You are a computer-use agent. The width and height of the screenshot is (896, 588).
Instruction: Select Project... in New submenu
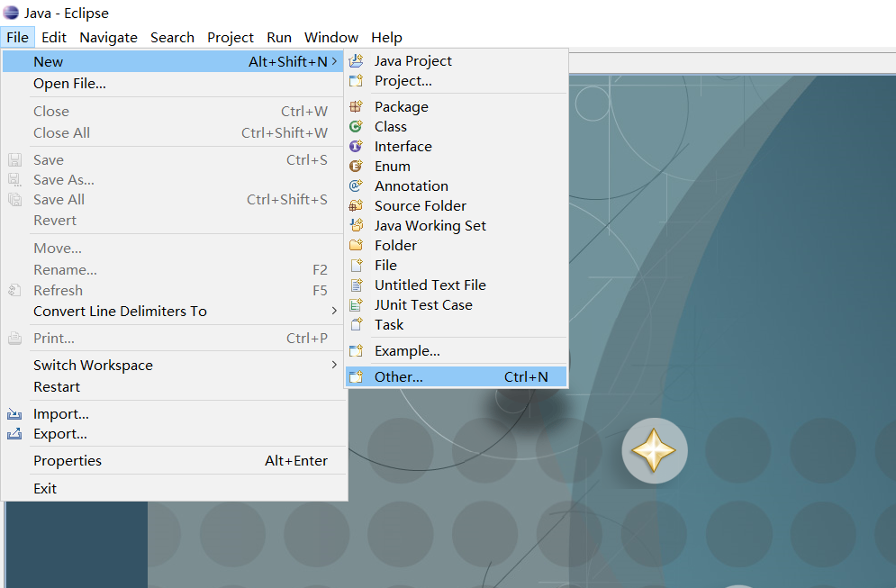point(456,80)
